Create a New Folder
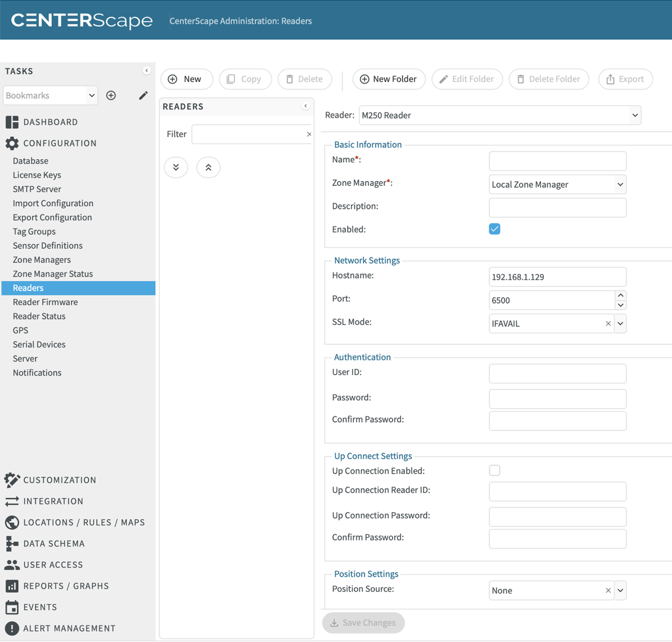This screenshot has width=672, height=642. pyautogui.click(x=389, y=79)
